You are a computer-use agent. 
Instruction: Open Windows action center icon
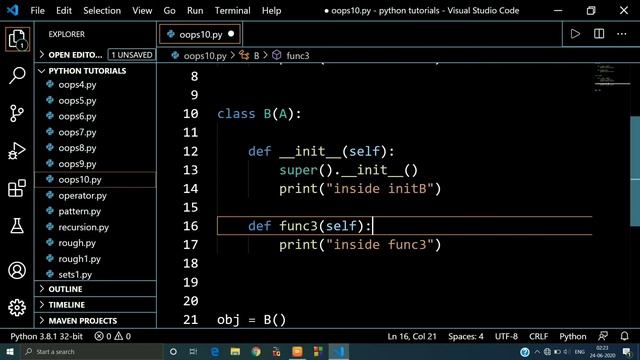(627, 351)
